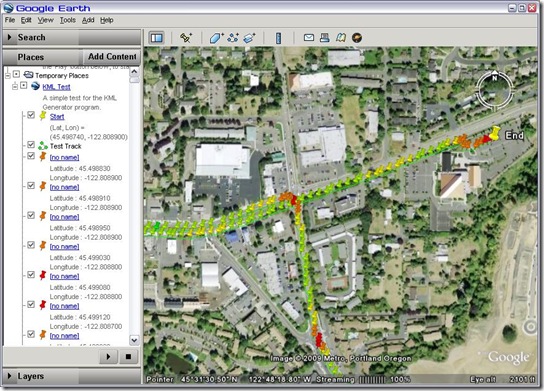The image size is (544, 391).
Task: Select the Add Placemark pushpin tool
Action: coord(186,37)
